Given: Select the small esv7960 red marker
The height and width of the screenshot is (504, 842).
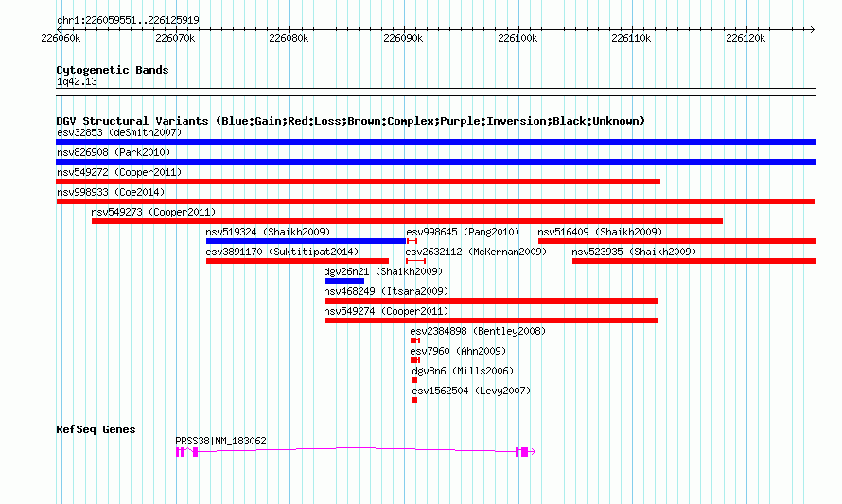Looking at the screenshot, I should pyautogui.click(x=415, y=360).
